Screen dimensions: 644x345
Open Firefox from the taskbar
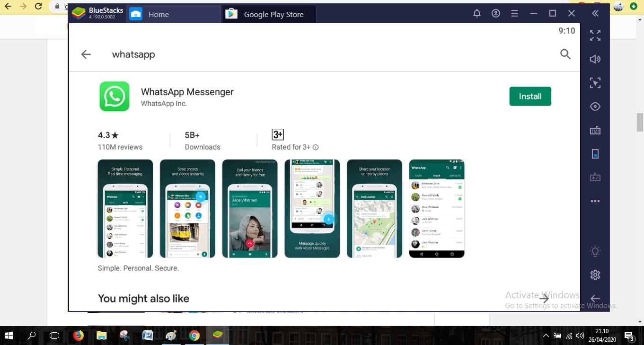click(x=78, y=336)
